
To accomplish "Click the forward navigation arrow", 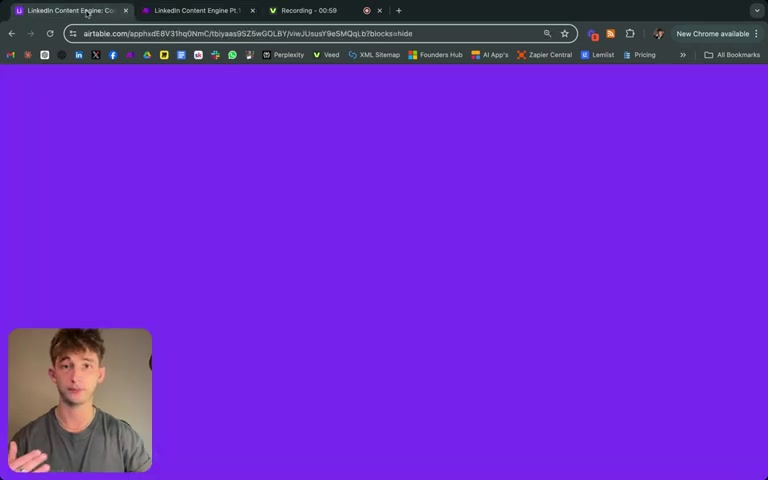I will [31, 34].
